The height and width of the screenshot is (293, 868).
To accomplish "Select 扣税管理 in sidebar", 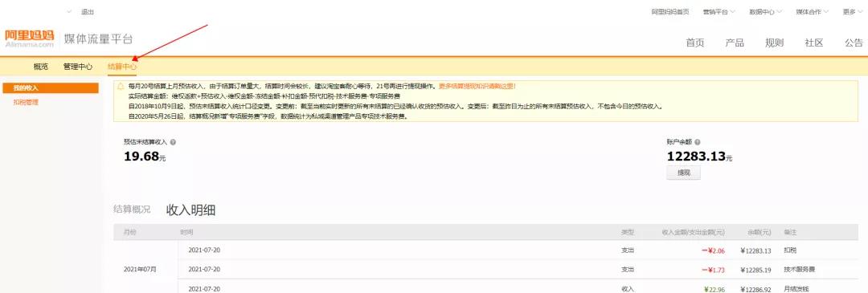I will [26, 102].
